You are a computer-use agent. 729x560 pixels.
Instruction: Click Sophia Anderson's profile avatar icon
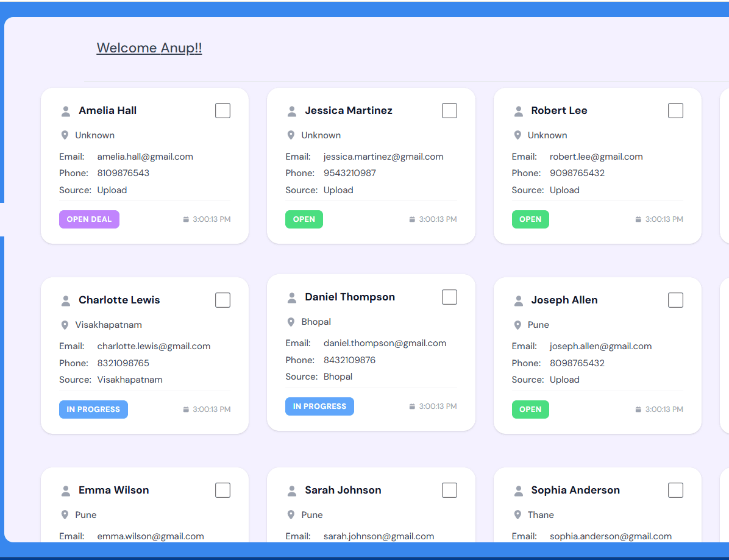coord(518,490)
